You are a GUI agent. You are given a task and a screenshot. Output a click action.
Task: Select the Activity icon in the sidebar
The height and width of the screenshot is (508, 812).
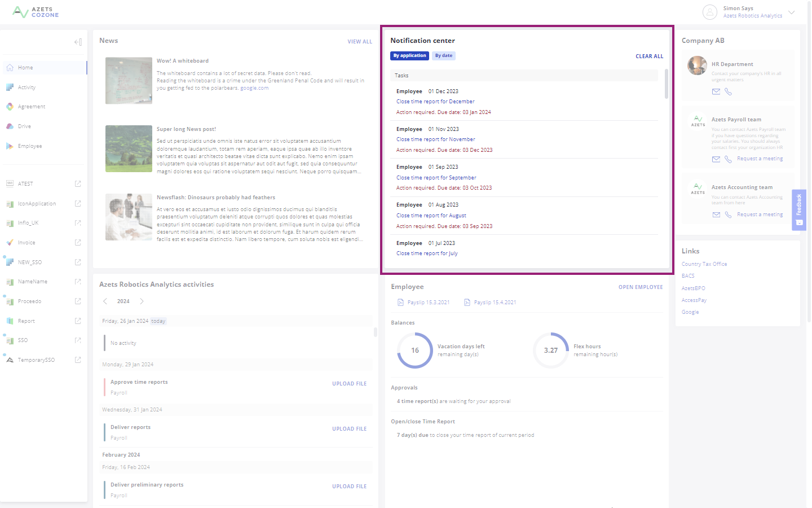click(x=10, y=87)
